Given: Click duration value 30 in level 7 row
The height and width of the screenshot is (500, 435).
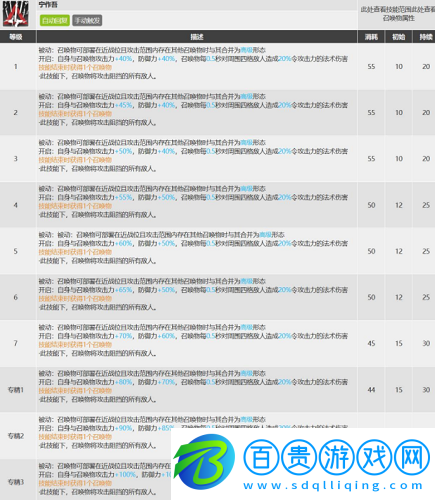Looking at the screenshot, I should click(x=426, y=343).
